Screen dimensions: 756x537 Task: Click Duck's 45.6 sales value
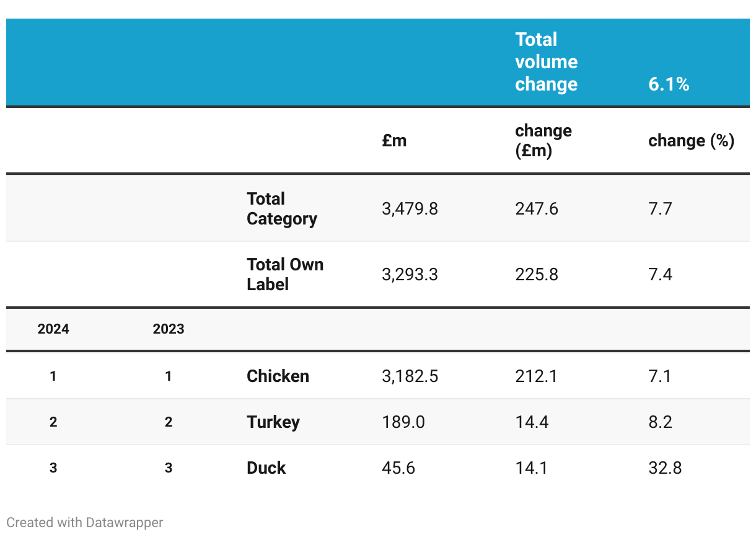[x=398, y=468]
